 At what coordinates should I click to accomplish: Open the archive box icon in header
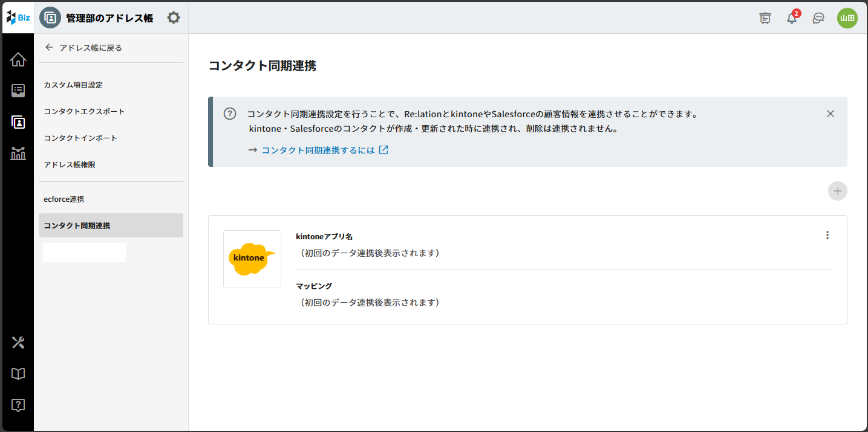(765, 18)
